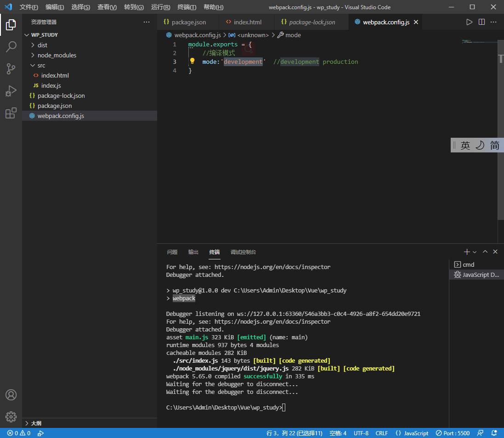Toggle maximize terminal panel size
The width and height of the screenshot is (504, 438).
point(485,252)
